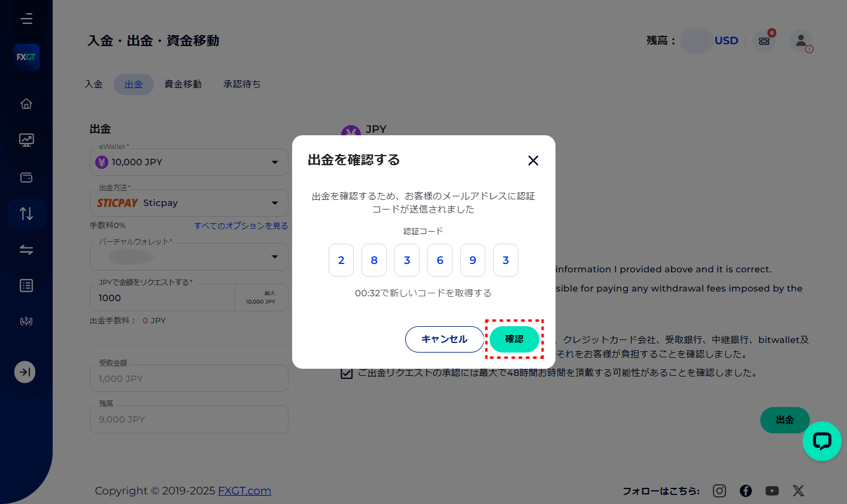Click first verification code digit box '2'
The image size is (847, 504).
click(341, 260)
